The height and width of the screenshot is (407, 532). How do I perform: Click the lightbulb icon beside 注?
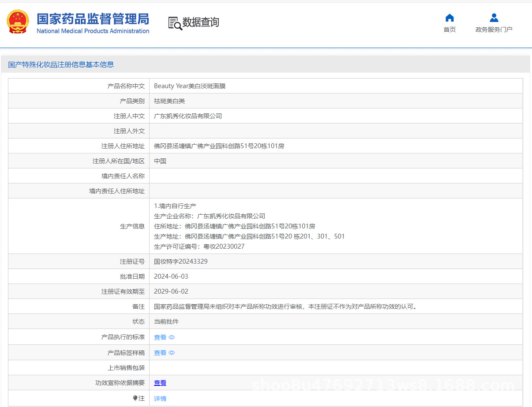[135, 398]
